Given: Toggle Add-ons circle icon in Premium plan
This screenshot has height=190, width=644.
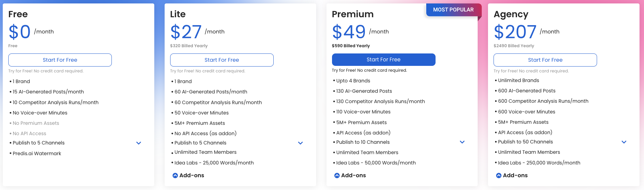Looking at the screenshot, I should click(x=337, y=176).
